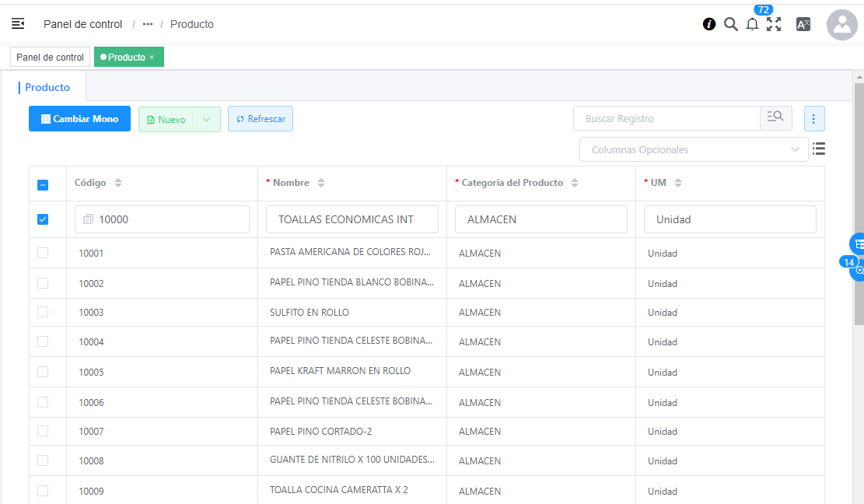
Task: Click the Refrescar button
Action: tap(261, 119)
